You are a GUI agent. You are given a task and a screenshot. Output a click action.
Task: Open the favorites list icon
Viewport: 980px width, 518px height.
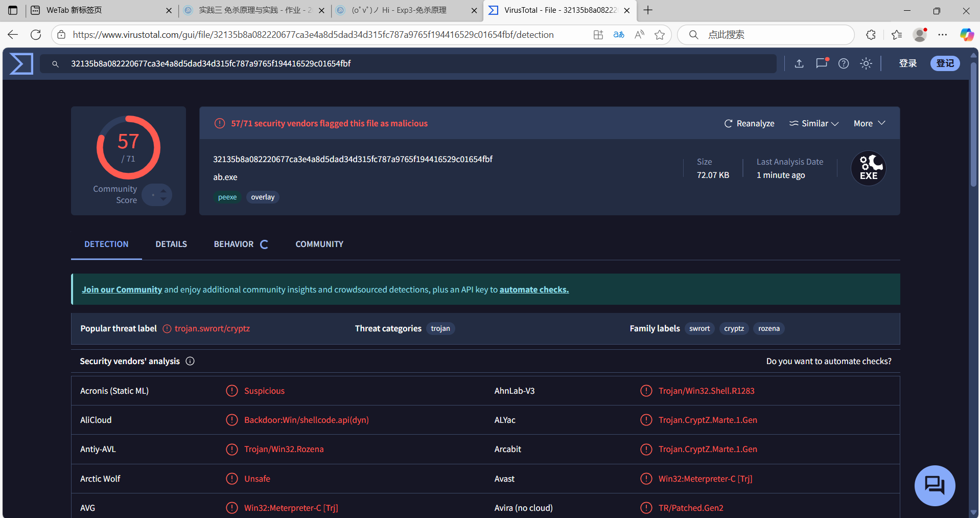click(897, 35)
